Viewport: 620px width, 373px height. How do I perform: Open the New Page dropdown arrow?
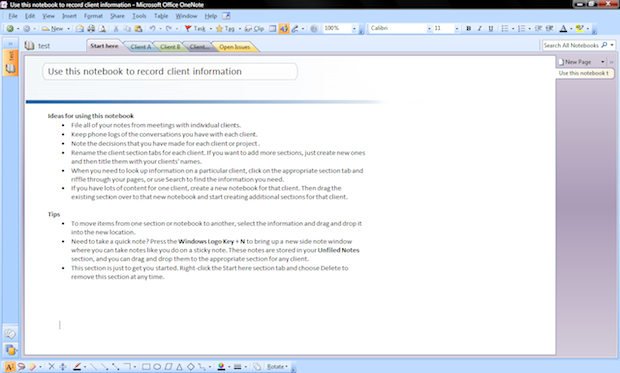(603, 62)
